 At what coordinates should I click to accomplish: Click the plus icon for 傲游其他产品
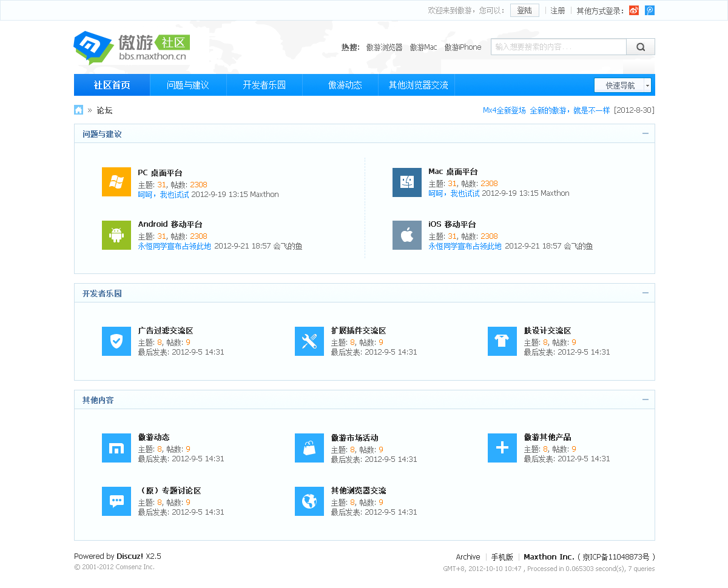502,448
